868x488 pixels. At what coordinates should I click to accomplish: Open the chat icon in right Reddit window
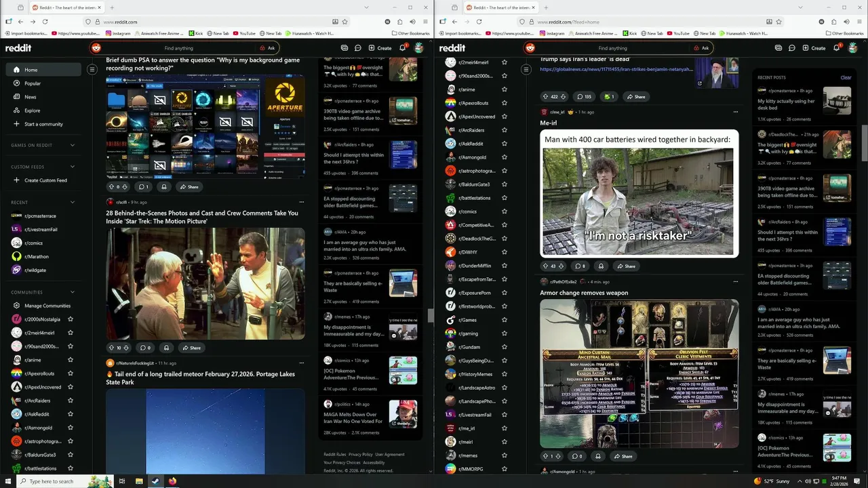[x=791, y=48]
